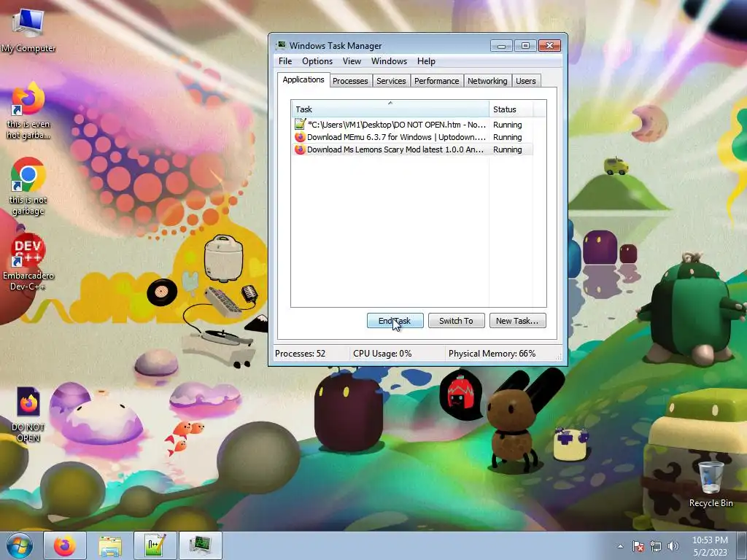747x560 pixels.
Task: Select the Notepad++ icon of the DO NOT OPEN.htm task
Action: point(300,124)
